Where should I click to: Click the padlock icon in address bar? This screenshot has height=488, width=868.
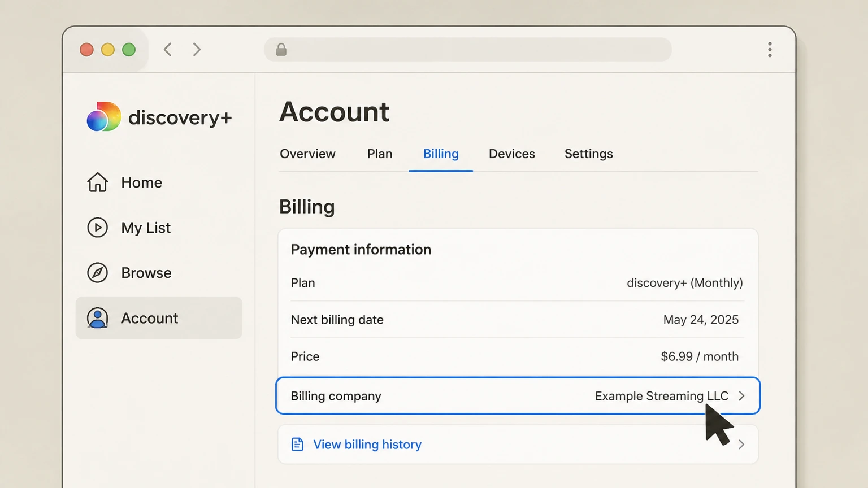point(281,50)
